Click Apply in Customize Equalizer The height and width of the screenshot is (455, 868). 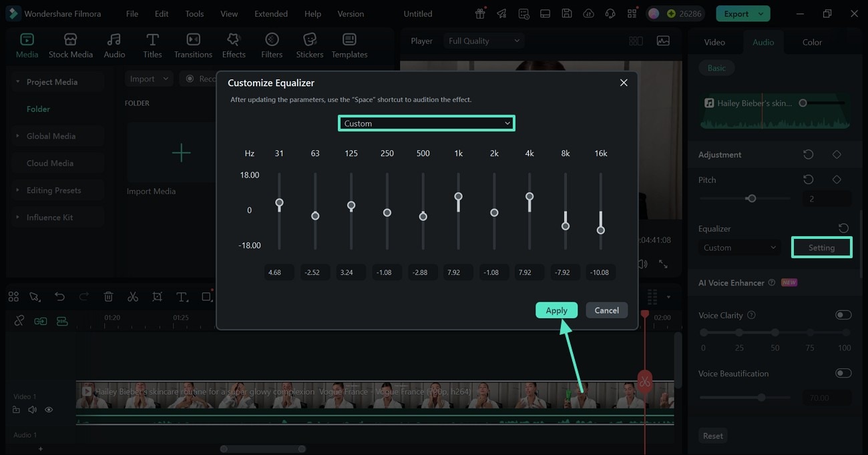point(556,310)
